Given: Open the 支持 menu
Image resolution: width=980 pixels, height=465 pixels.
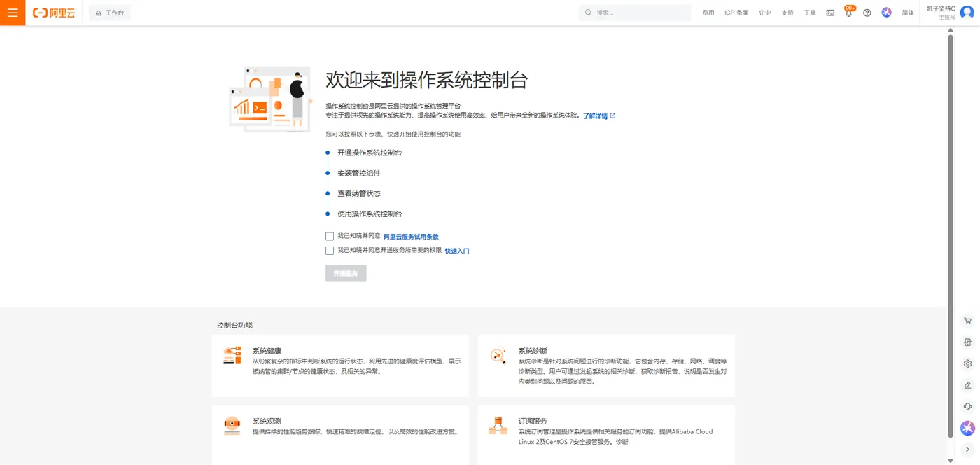Looking at the screenshot, I should (x=787, y=13).
